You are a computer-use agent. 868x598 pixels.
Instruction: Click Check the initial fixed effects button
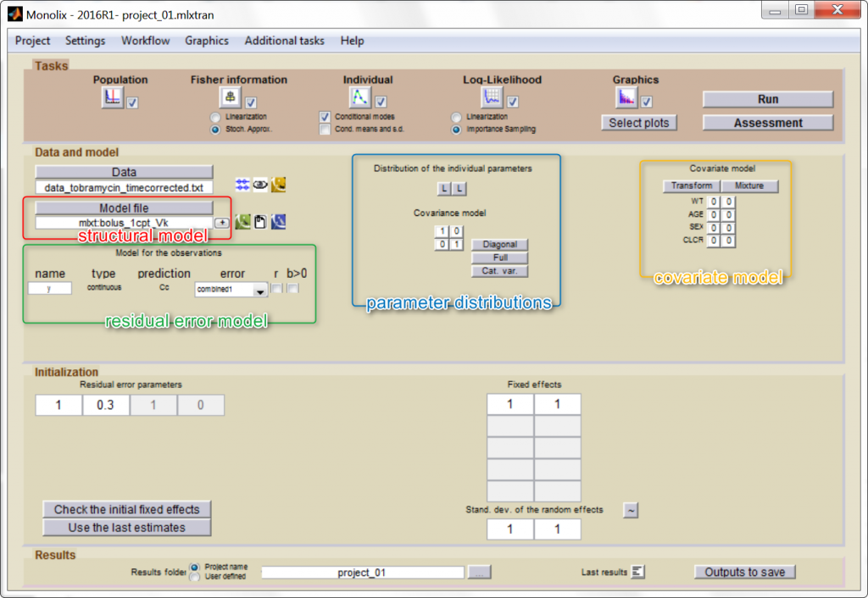(127, 509)
